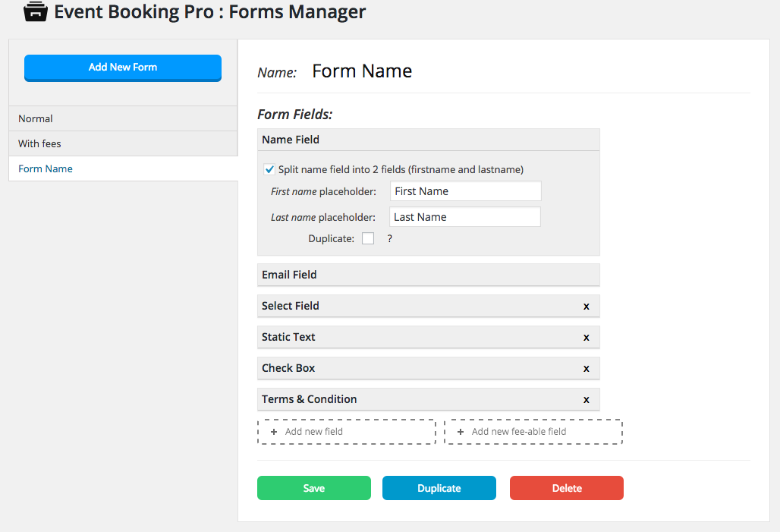
Task: Click the green Save button
Action: coord(314,488)
